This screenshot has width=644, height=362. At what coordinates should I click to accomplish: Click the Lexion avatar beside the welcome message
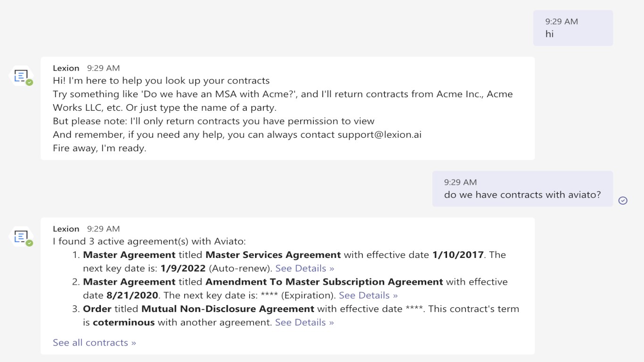point(21,75)
